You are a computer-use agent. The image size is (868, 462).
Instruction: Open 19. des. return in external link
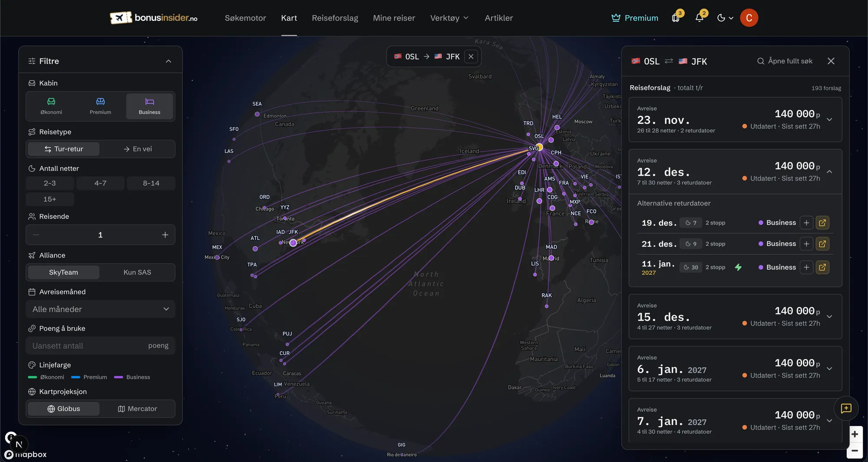tap(822, 223)
